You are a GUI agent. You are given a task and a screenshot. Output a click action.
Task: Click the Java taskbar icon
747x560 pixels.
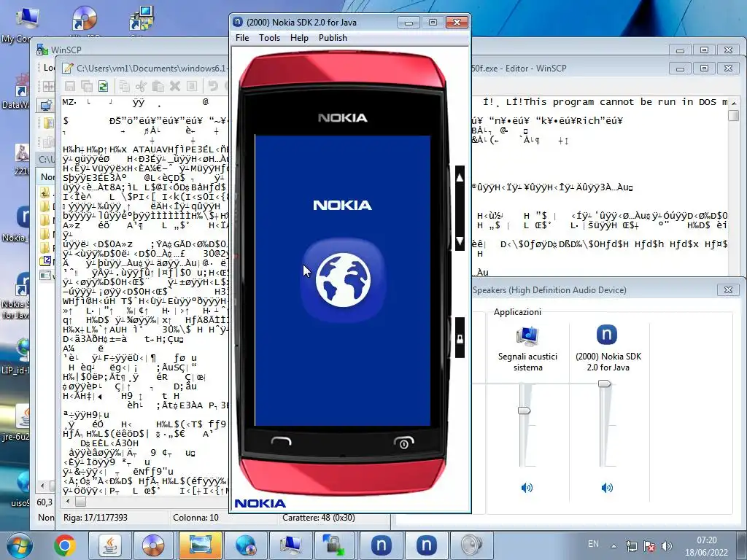coord(109,545)
